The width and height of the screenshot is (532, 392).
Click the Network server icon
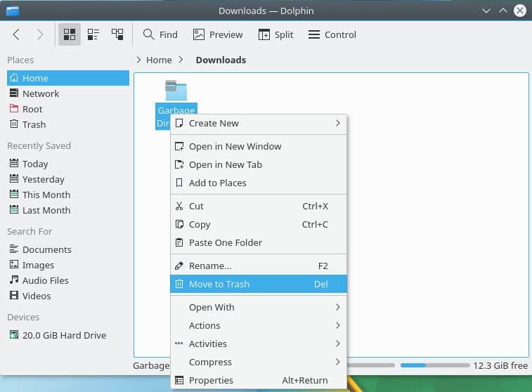tap(14, 93)
